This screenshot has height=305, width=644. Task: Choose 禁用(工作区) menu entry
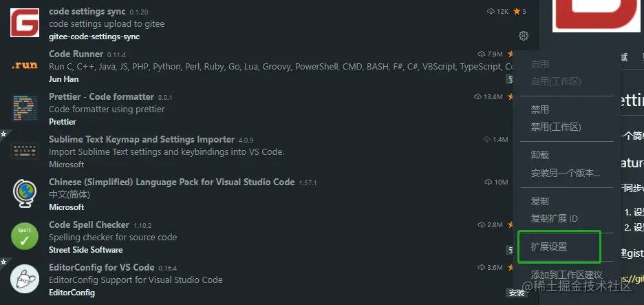tap(556, 127)
